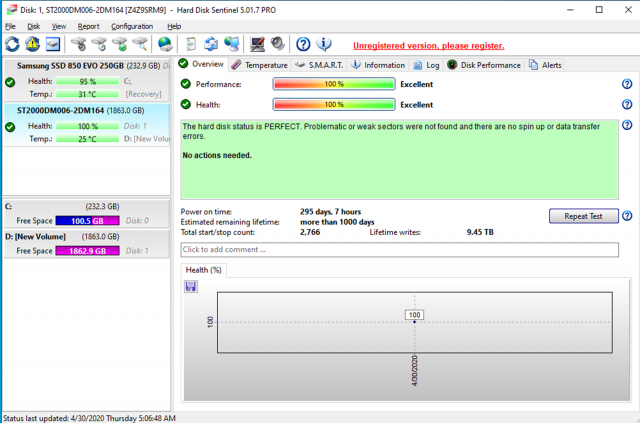Click the yellow warning triangle toolbar icon
Viewport: 640px width, 423px height.
point(32,45)
